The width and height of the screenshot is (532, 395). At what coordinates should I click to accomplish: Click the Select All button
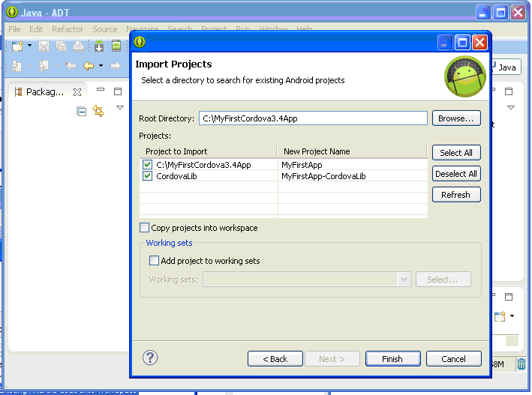[x=456, y=153]
